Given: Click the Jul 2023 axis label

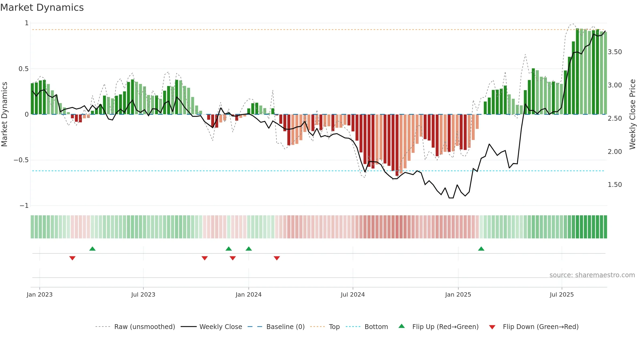Looking at the screenshot, I should [143, 294].
